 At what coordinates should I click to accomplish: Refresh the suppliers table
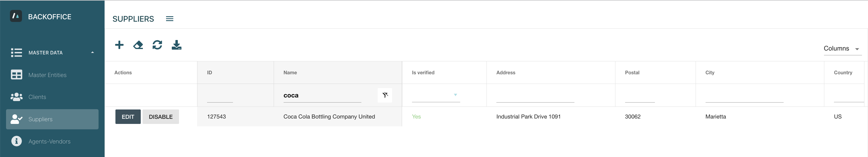[157, 45]
